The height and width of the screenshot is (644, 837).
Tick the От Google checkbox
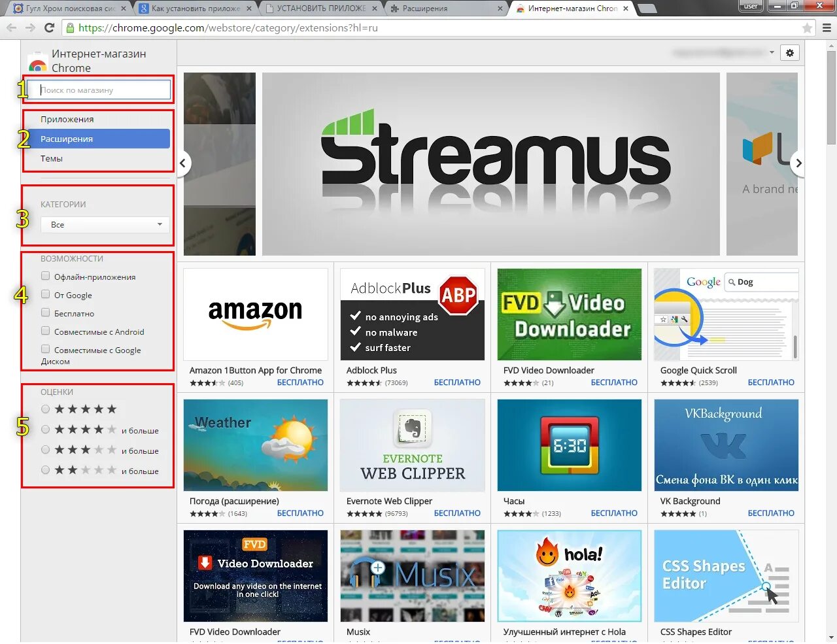pyautogui.click(x=45, y=294)
